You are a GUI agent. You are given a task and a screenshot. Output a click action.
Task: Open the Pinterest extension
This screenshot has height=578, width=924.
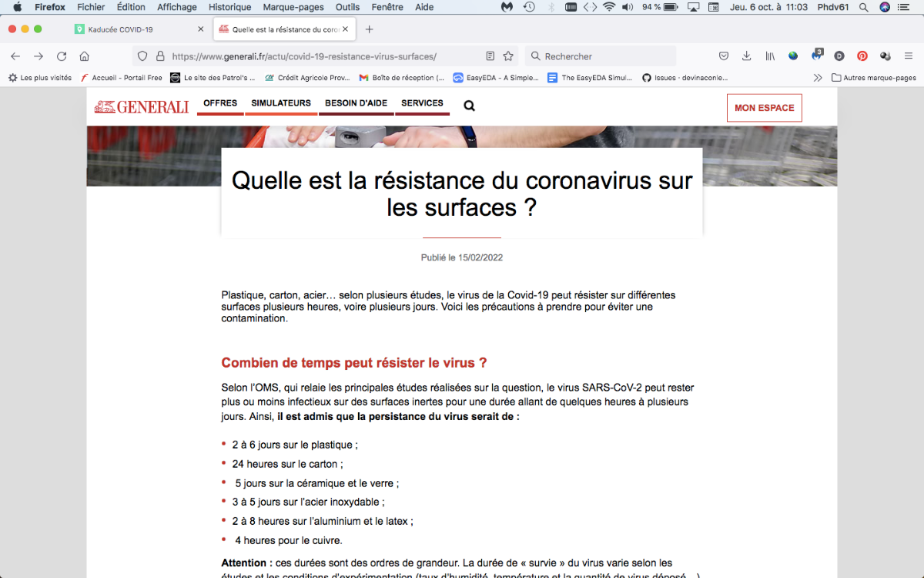[862, 56]
